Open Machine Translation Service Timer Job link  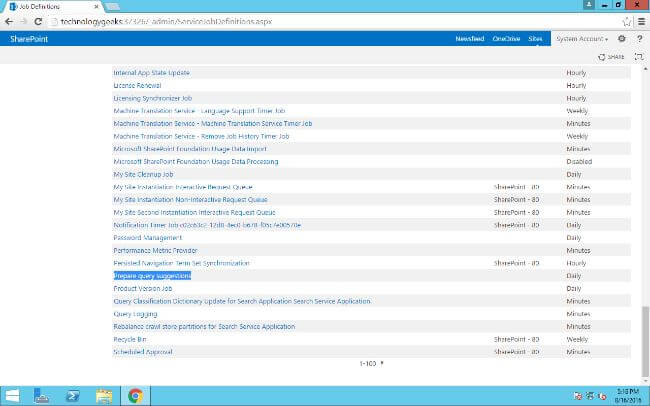point(213,124)
